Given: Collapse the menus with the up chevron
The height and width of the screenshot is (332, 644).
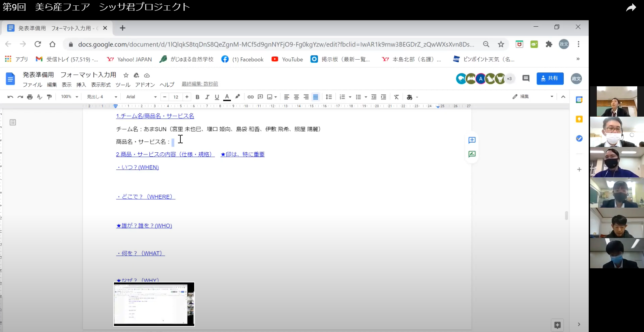Looking at the screenshot, I should [x=563, y=97].
